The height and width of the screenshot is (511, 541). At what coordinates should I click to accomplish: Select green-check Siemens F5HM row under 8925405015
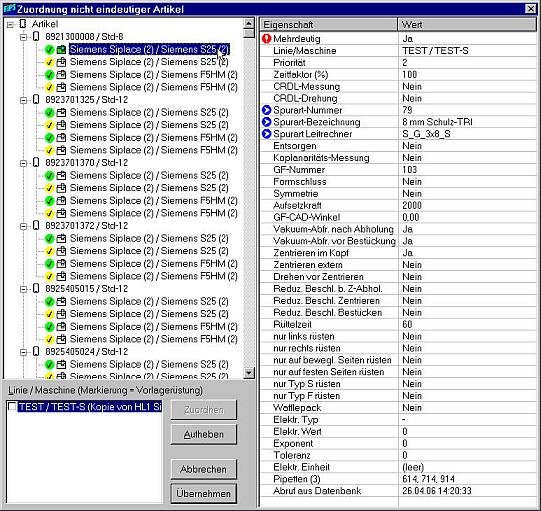click(154, 326)
